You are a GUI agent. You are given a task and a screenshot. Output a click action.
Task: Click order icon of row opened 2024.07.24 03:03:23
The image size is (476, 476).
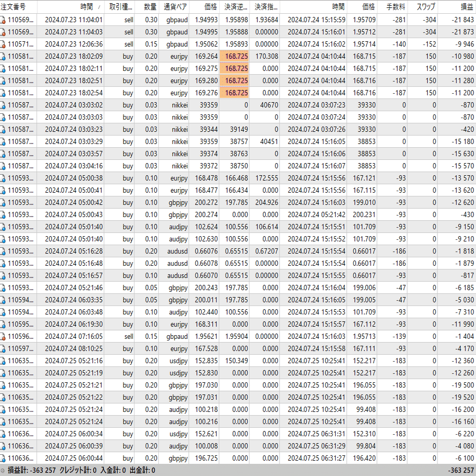pyautogui.click(x=3, y=130)
